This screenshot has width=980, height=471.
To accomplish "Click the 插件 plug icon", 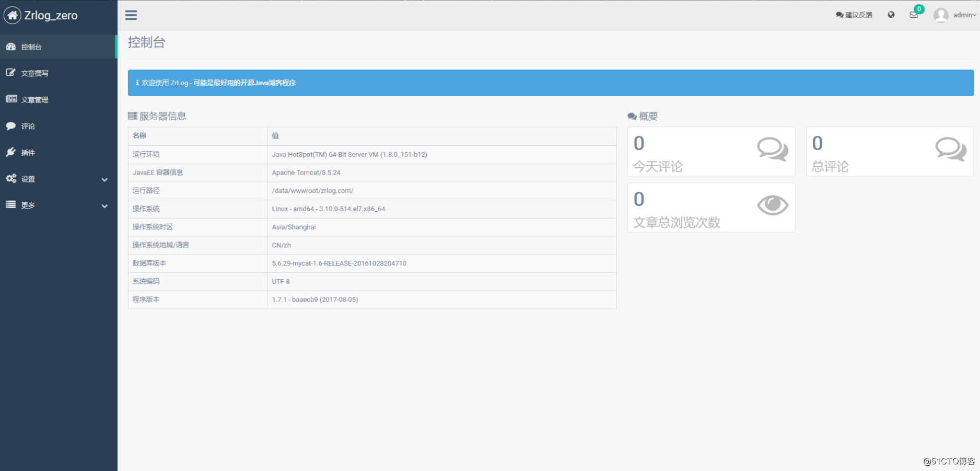I will 11,152.
